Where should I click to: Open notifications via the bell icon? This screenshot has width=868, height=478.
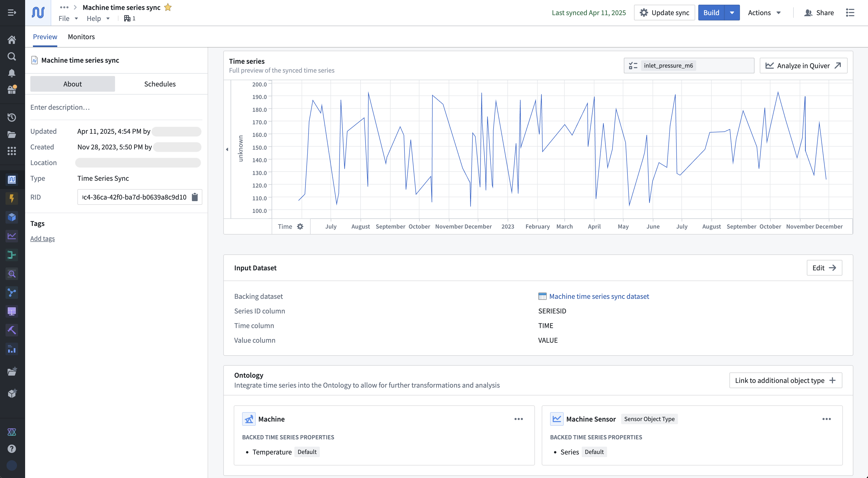click(x=12, y=73)
